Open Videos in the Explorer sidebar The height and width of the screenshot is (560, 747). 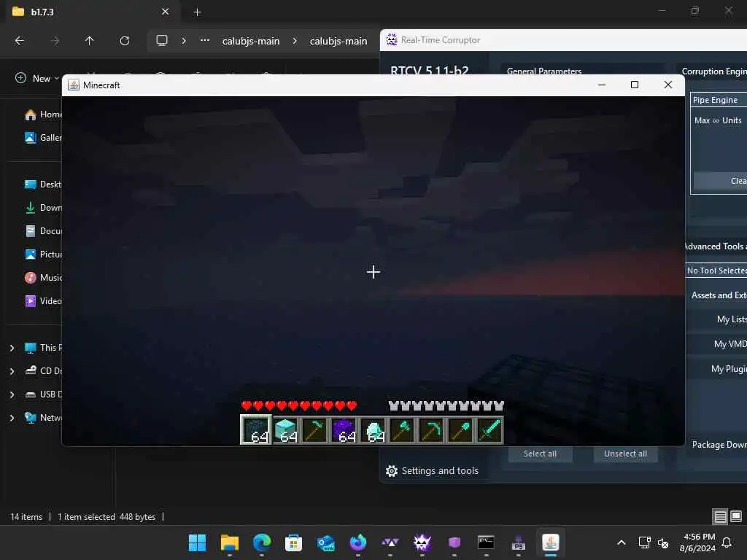(43, 301)
